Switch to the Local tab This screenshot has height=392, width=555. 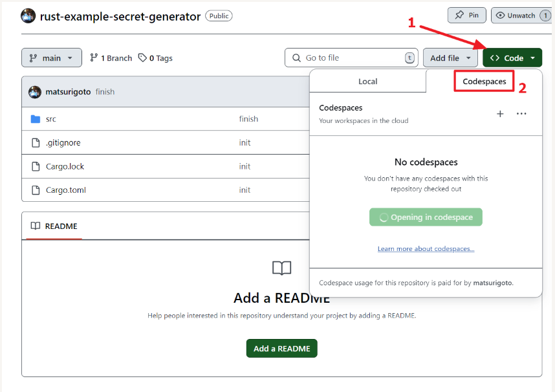coord(368,82)
